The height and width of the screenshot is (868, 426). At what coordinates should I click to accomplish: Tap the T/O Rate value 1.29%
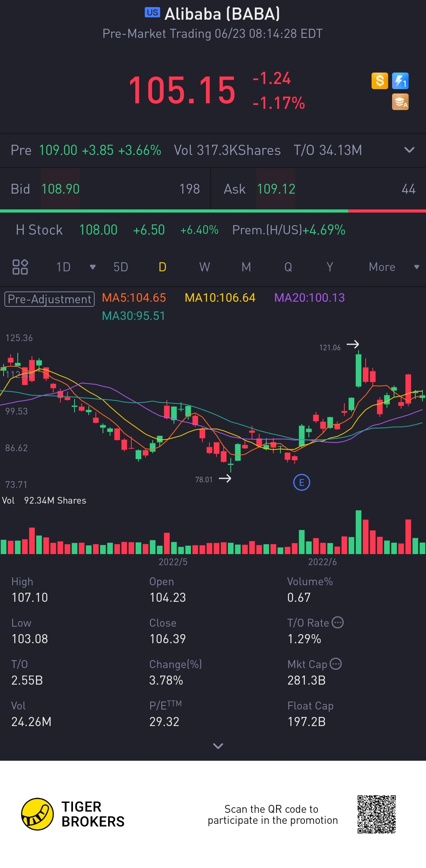(x=304, y=639)
